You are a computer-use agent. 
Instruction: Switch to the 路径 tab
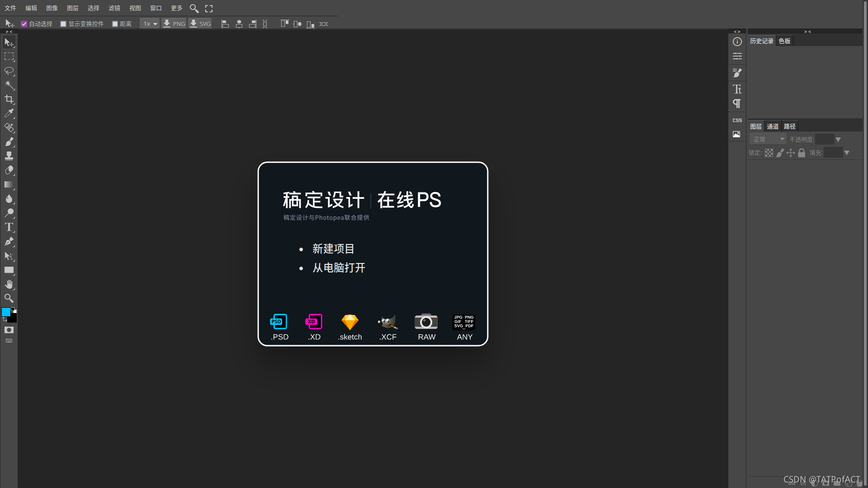[x=790, y=127]
